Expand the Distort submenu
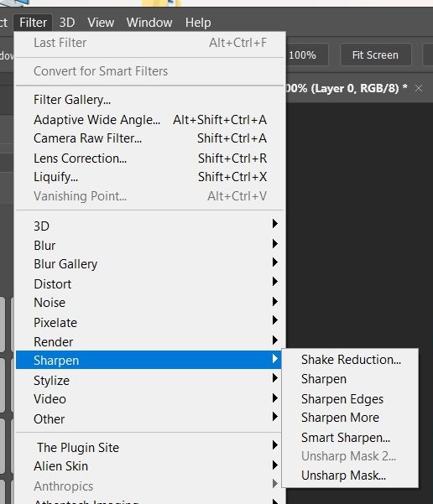The width and height of the screenshot is (433, 504). click(150, 283)
